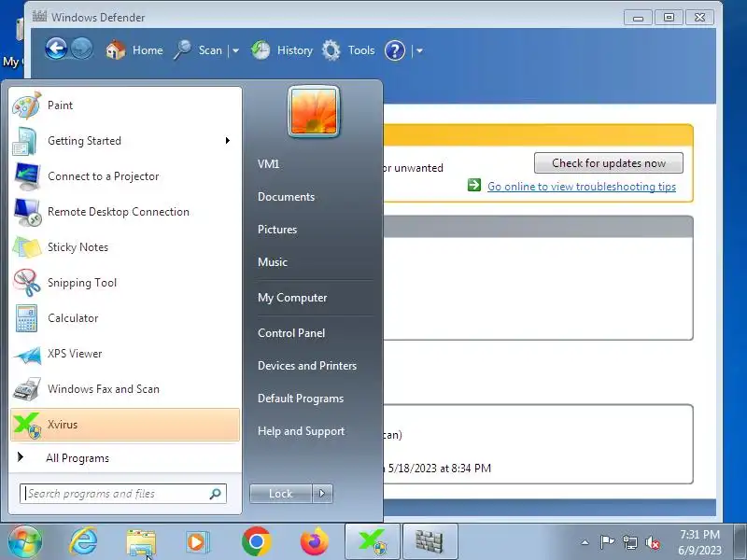
Task: Click the blue Help question mark icon
Action: (x=394, y=50)
